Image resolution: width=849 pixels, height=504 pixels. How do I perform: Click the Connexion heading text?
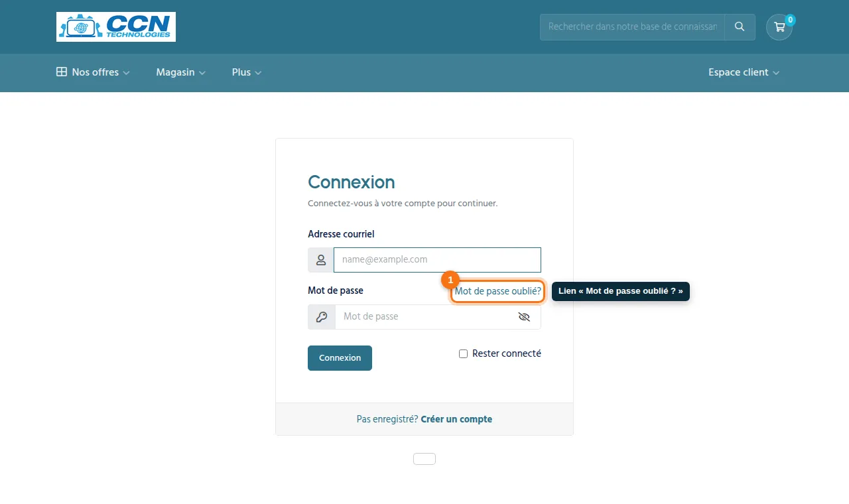coord(352,182)
